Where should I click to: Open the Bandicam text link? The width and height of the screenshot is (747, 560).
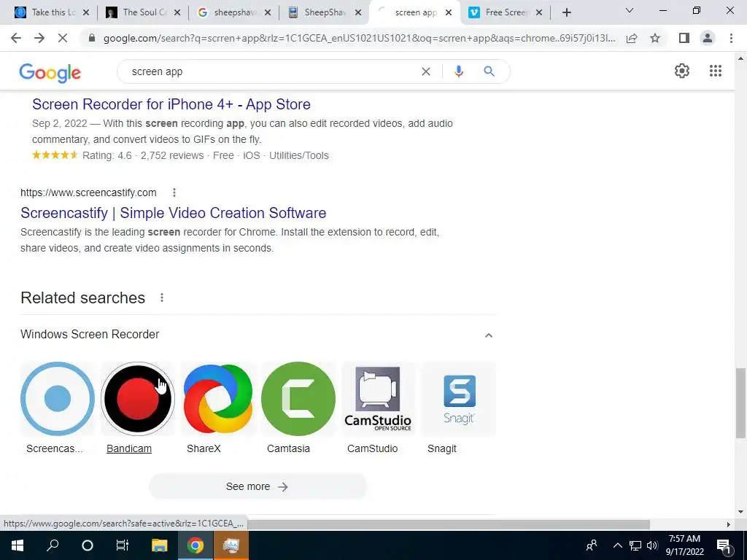click(x=129, y=448)
